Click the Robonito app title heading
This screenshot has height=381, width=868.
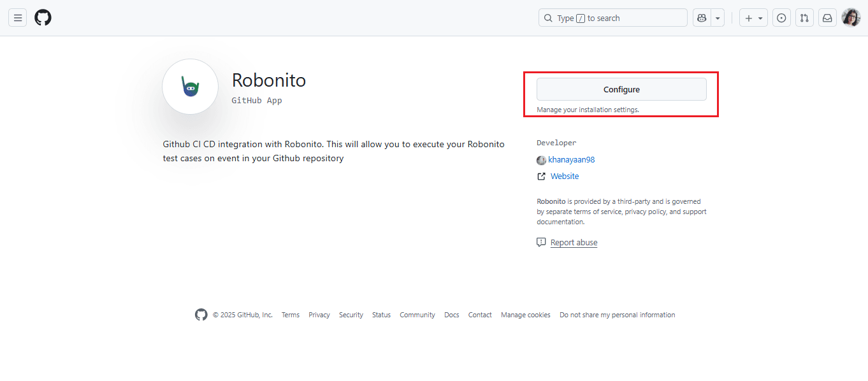(269, 80)
